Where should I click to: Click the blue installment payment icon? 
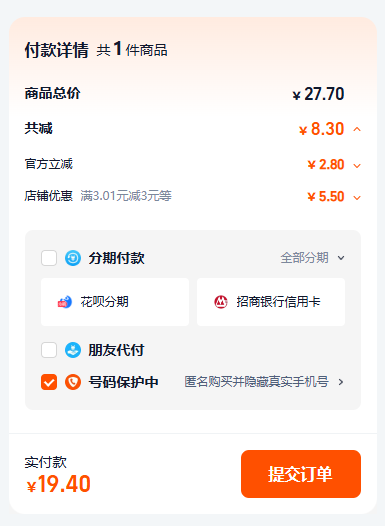pos(73,258)
